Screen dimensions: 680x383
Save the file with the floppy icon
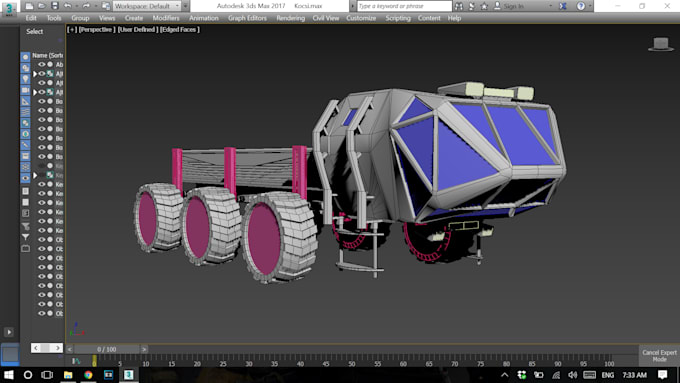[x=55, y=6]
